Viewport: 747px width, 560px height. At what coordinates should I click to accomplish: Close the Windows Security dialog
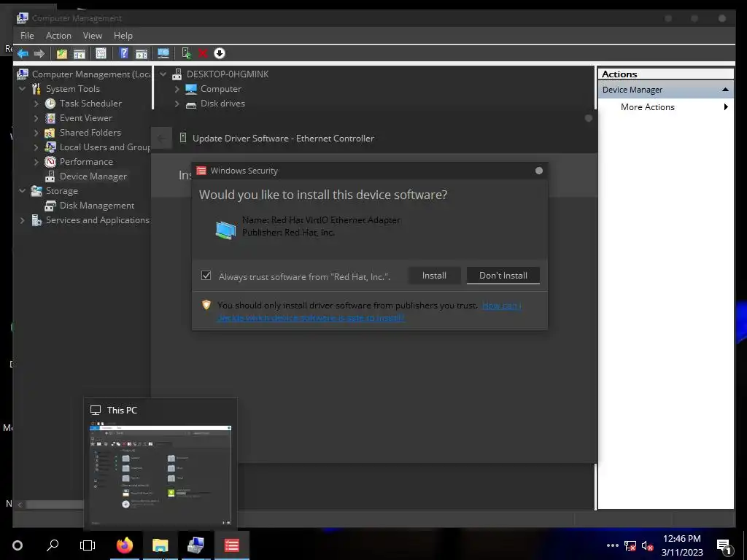click(x=539, y=171)
